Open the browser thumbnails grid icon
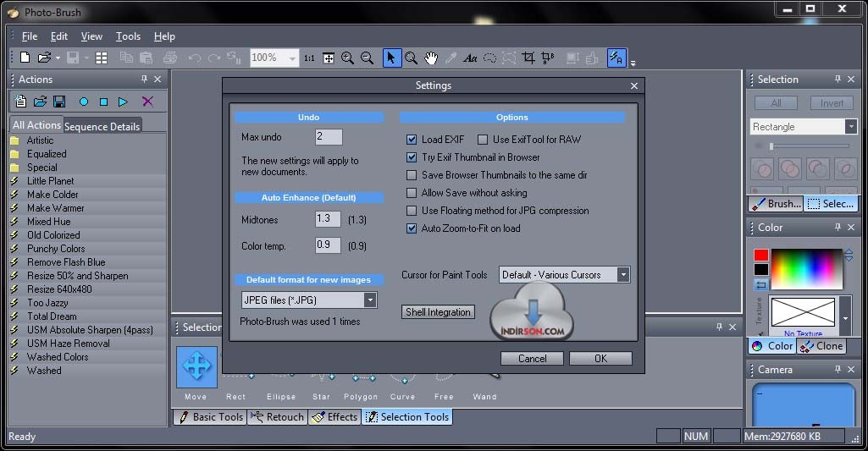The width and height of the screenshot is (868, 451). [x=102, y=58]
